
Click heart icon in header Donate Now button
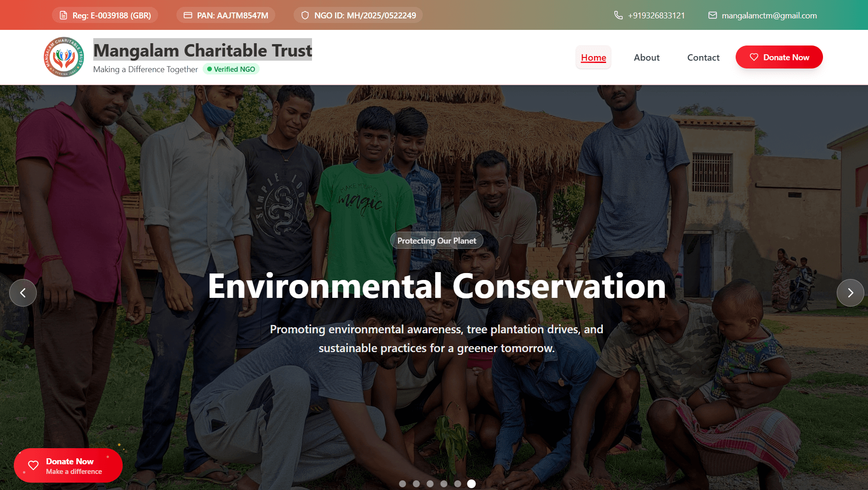(754, 57)
